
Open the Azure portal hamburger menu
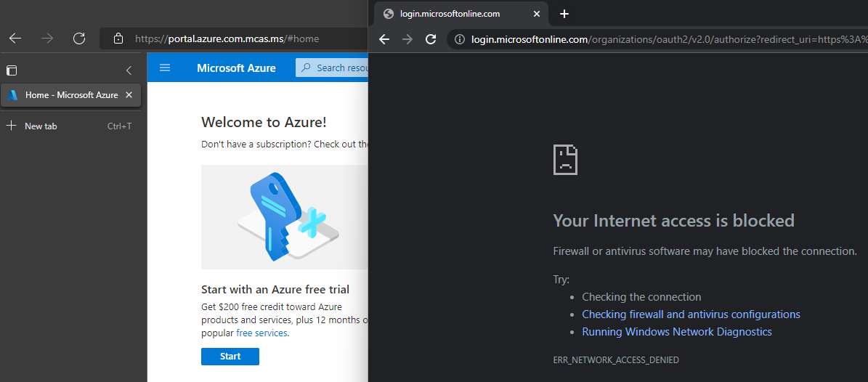click(x=165, y=68)
